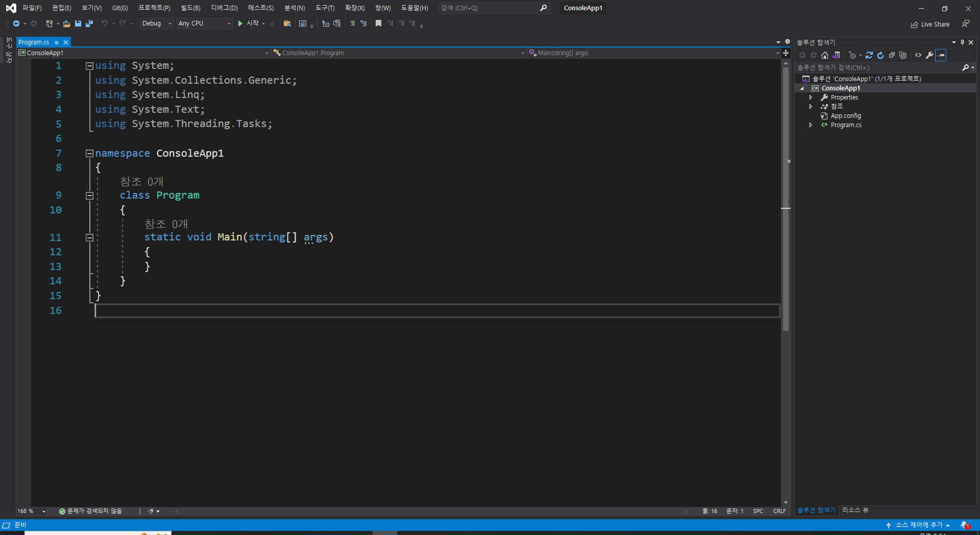Switch to the 리소스 뷰 tab

[855, 510]
